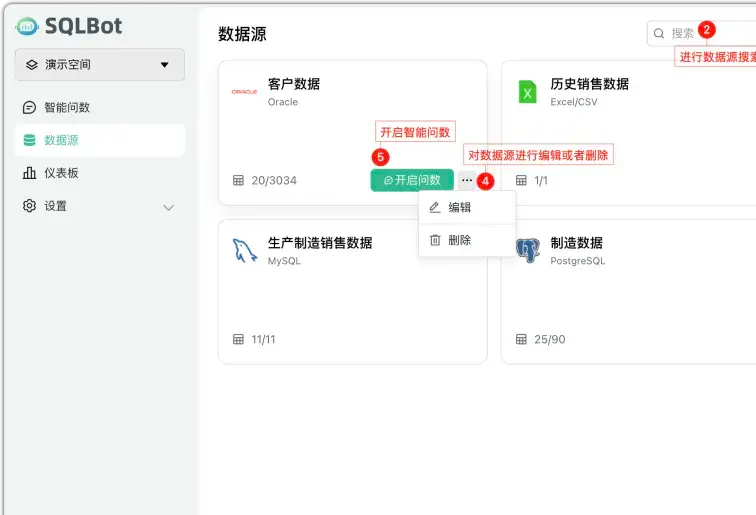Click the PostgreSQL elephant icon

coord(527,251)
